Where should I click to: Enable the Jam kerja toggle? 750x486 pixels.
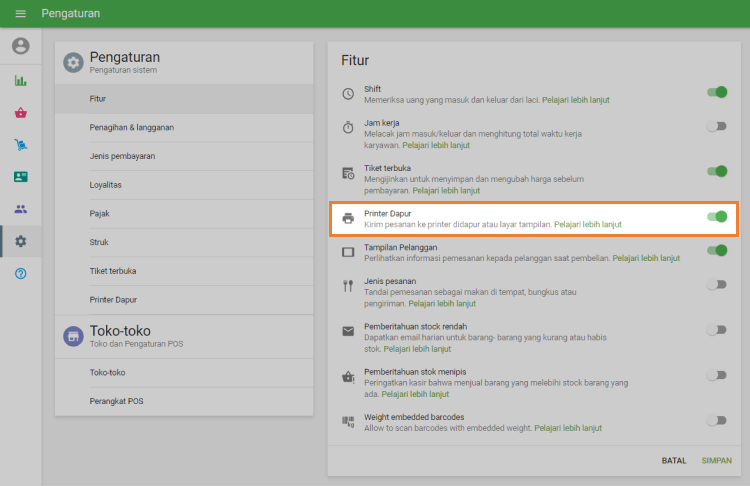pos(716,126)
